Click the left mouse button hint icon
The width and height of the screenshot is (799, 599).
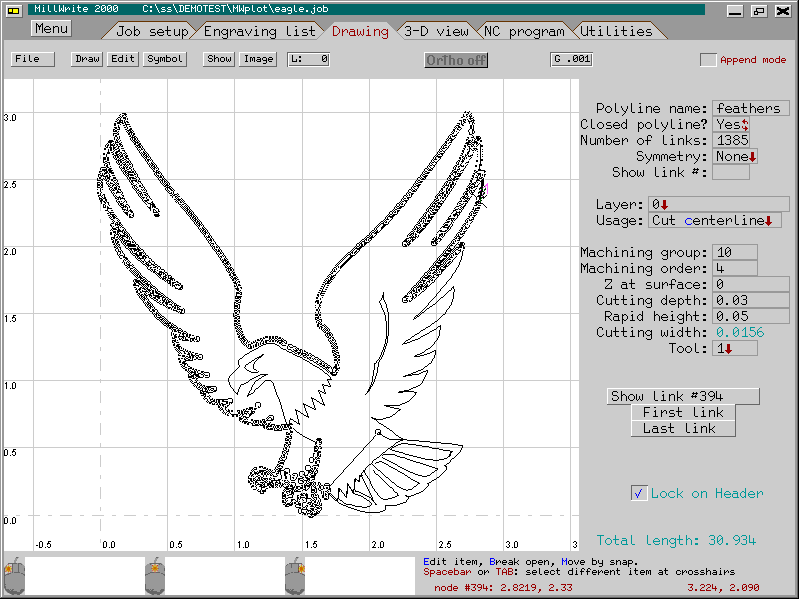tap(14, 577)
